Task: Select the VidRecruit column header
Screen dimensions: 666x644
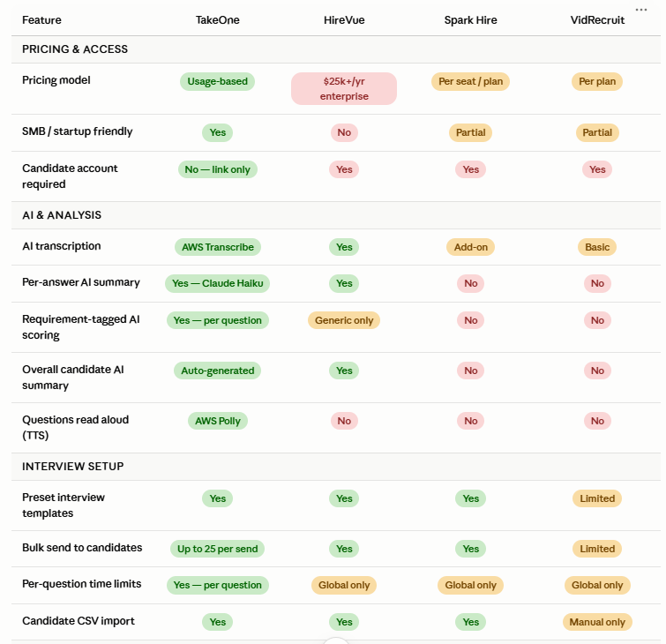Action: pos(597,20)
